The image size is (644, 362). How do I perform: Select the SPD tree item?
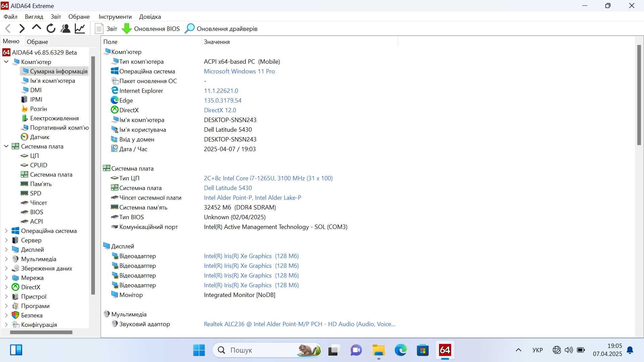(31, 193)
